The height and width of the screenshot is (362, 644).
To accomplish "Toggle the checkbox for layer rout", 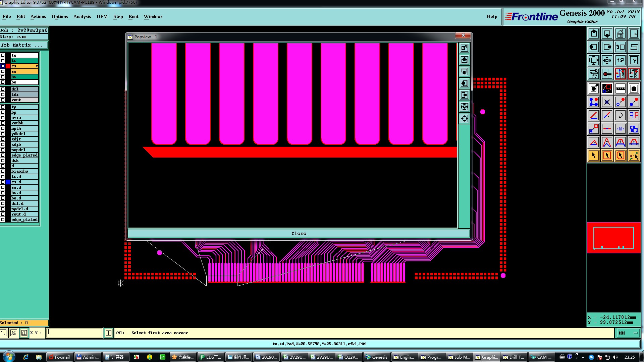I will [3, 100].
